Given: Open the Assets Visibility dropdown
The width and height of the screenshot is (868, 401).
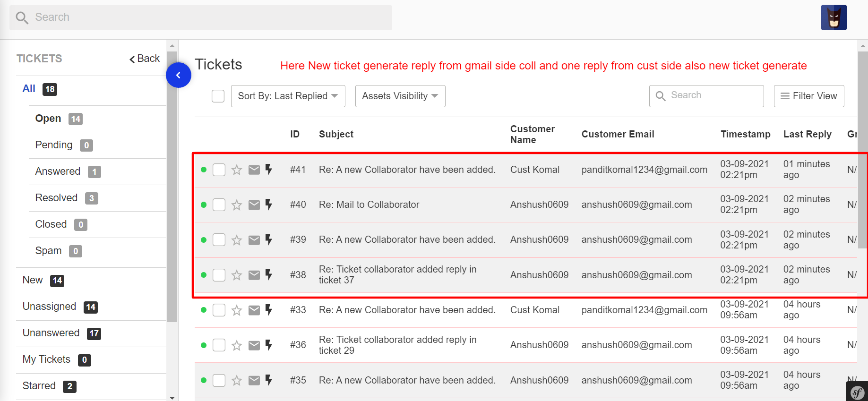Looking at the screenshot, I should pyautogui.click(x=400, y=96).
